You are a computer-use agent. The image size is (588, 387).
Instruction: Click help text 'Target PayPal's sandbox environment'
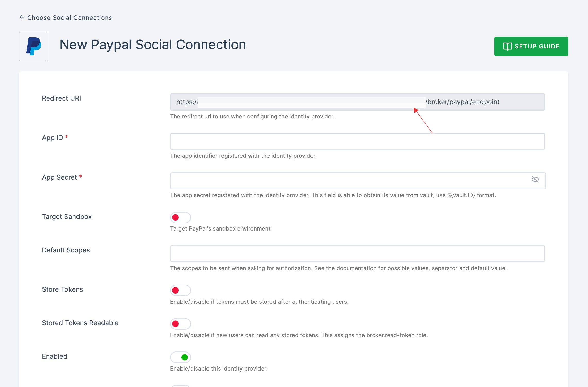[x=220, y=229]
